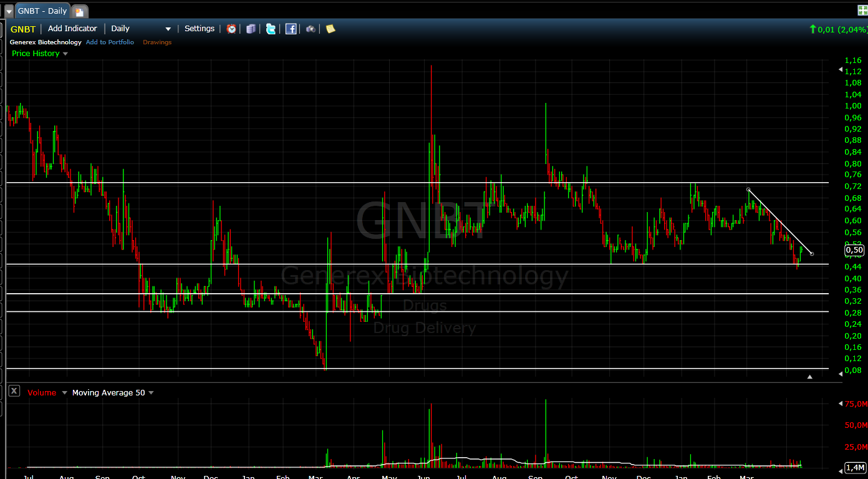Open chart Settings
This screenshot has height=479, width=868.
pyautogui.click(x=200, y=29)
